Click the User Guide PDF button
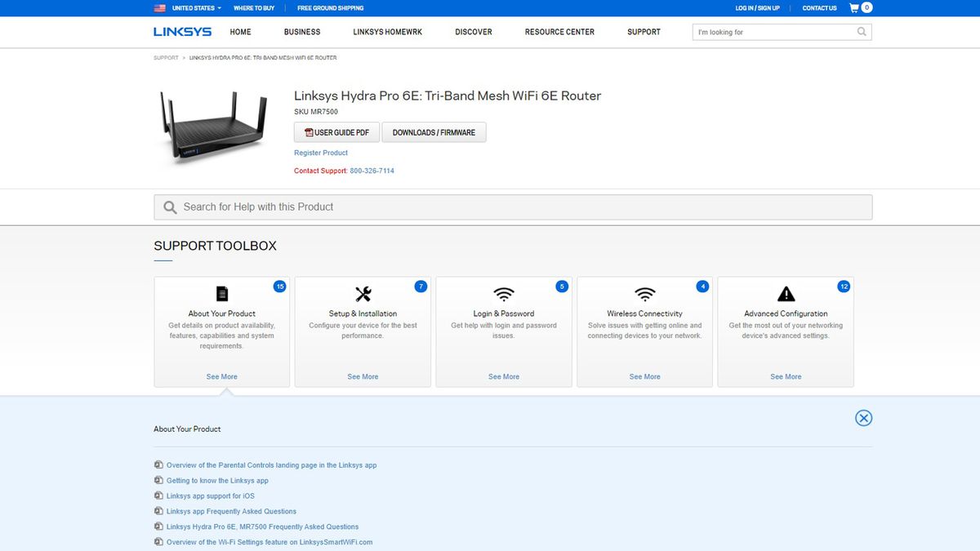The image size is (980, 551). click(336, 131)
